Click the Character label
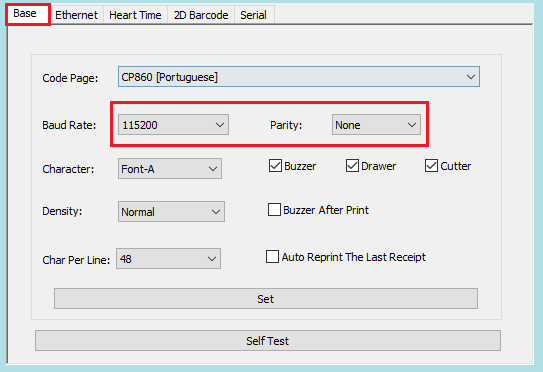The image size is (543, 372). coord(68,169)
